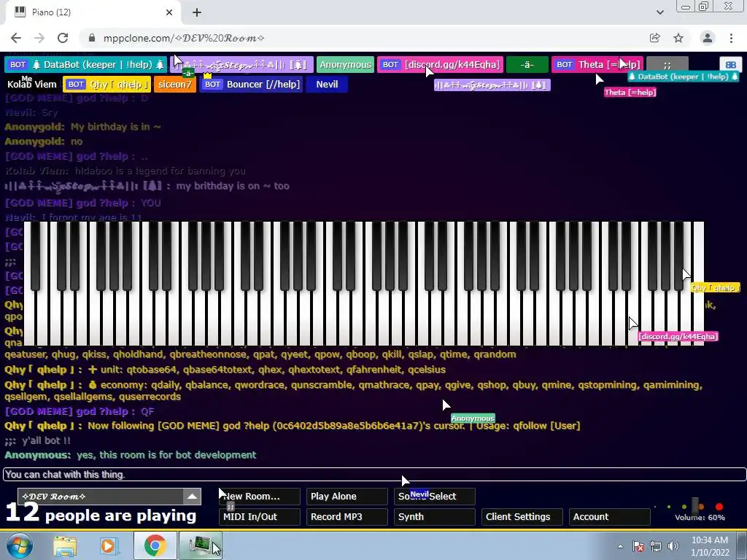
Task: Click the BOT badge on Theta tag
Action: 565,65
